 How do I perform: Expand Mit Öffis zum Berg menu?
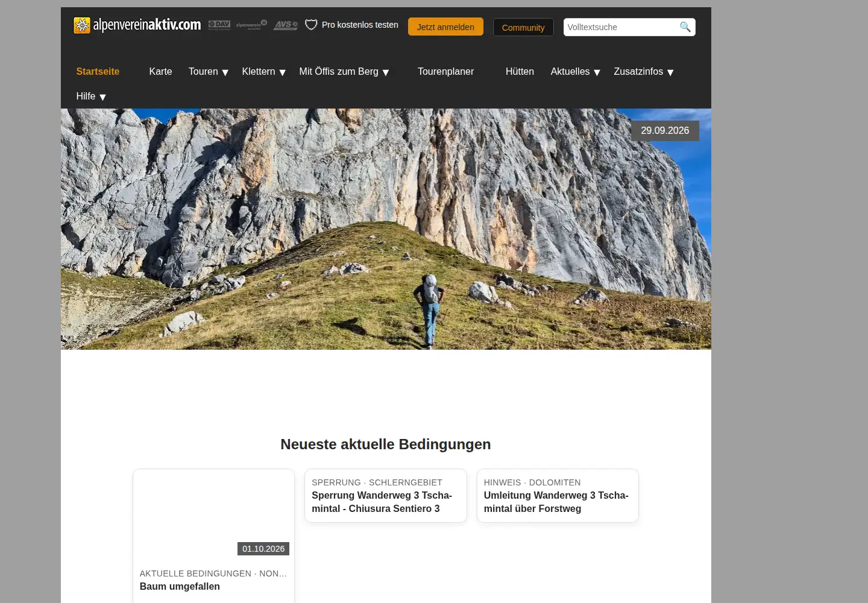tap(344, 72)
